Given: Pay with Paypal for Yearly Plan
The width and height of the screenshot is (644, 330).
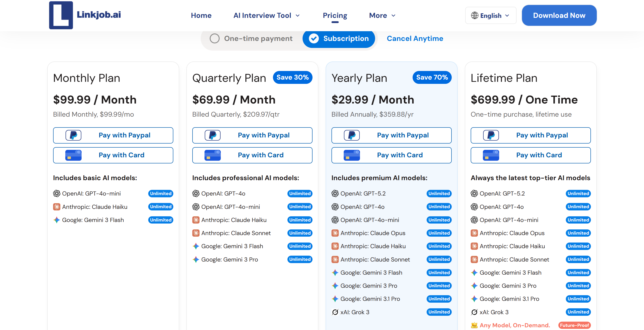Looking at the screenshot, I should point(392,135).
